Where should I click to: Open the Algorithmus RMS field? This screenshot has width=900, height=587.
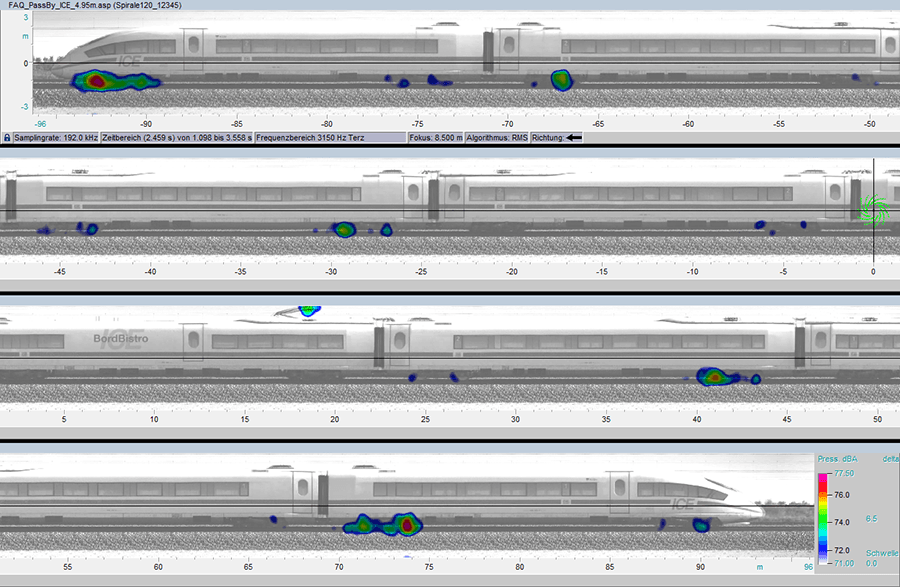click(497, 136)
